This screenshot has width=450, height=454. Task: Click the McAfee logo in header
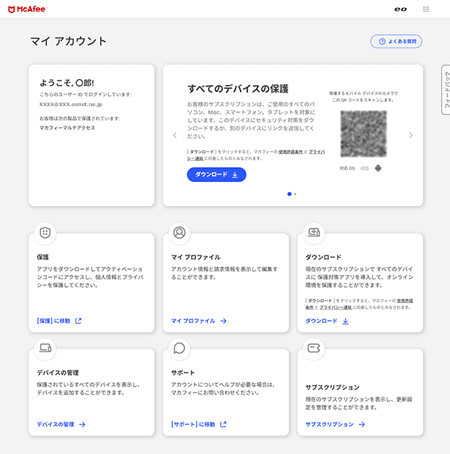click(27, 9)
